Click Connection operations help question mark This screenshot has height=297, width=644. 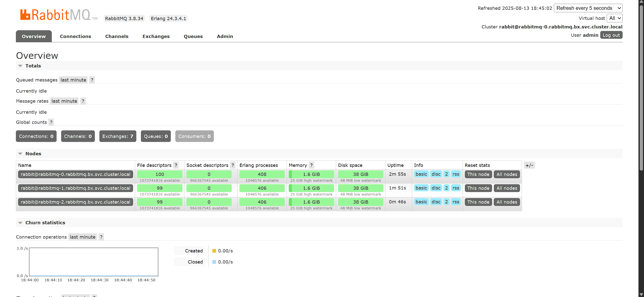point(101,237)
